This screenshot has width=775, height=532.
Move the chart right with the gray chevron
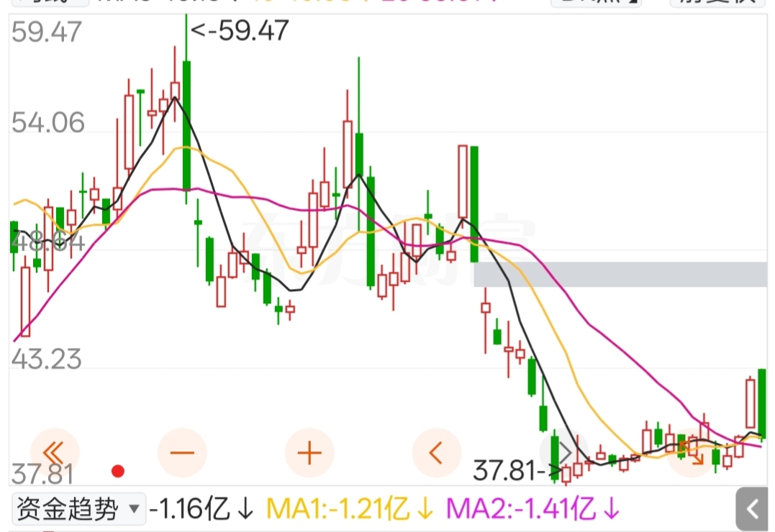[x=564, y=452]
